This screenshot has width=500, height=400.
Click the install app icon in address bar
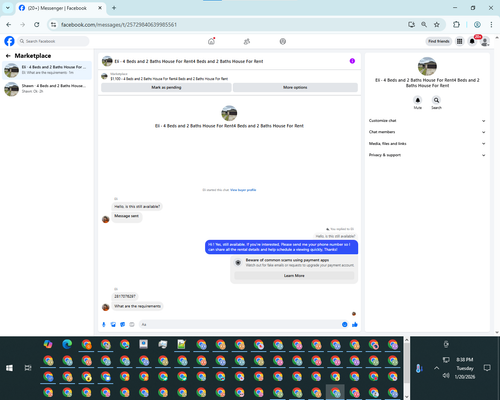coord(411,24)
